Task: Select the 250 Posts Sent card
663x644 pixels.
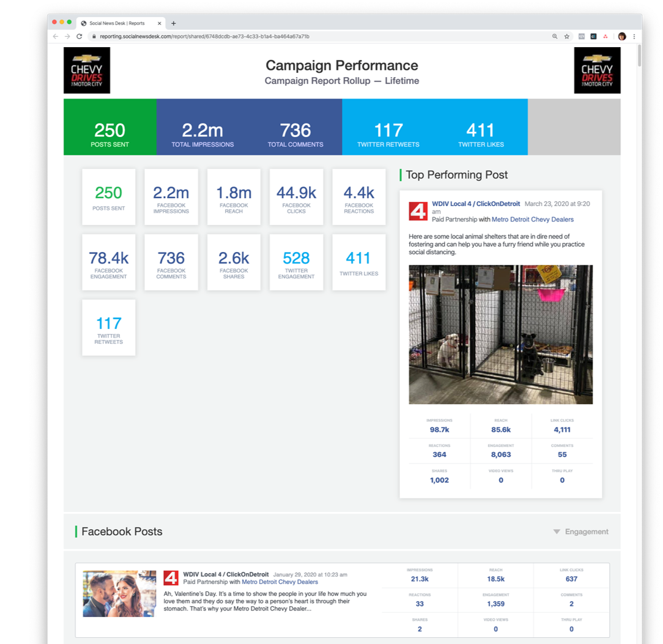Action: coord(109,197)
